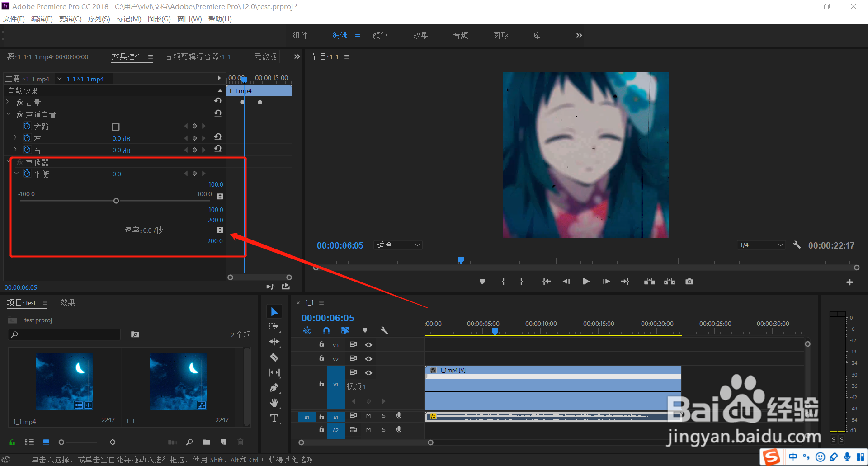Click Go to In point button
The height and width of the screenshot is (466, 868).
tap(547, 282)
